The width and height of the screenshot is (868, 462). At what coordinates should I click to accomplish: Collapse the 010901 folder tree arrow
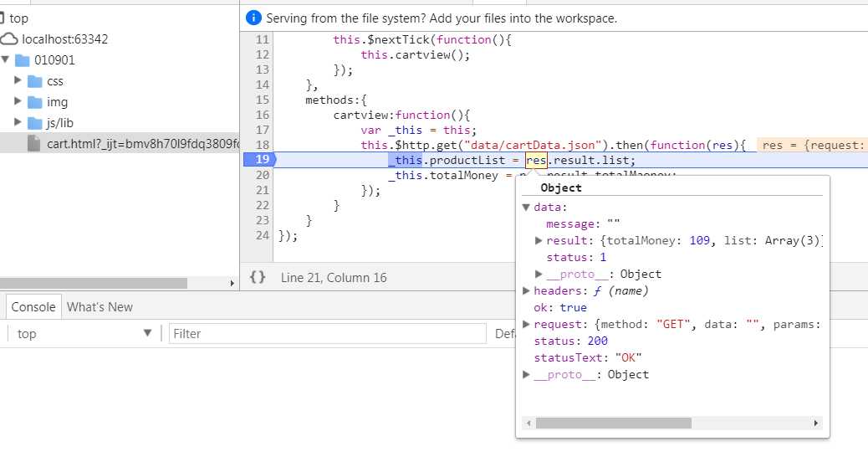[x=6, y=59]
